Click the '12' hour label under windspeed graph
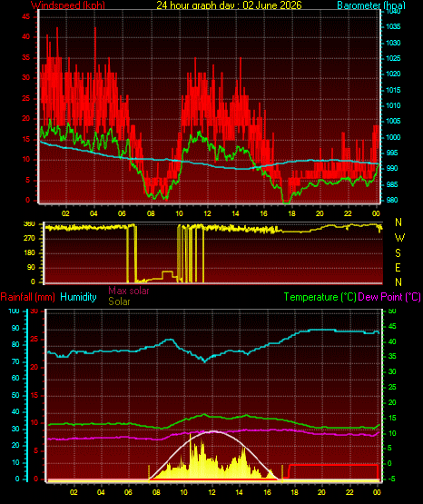The height and width of the screenshot is (504, 423). 207,213
